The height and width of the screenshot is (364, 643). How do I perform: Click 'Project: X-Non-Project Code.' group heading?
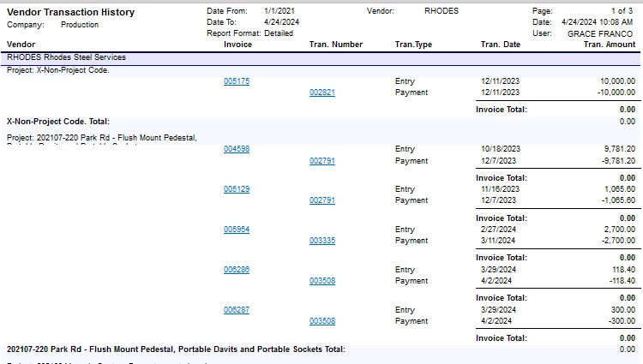pos(57,70)
